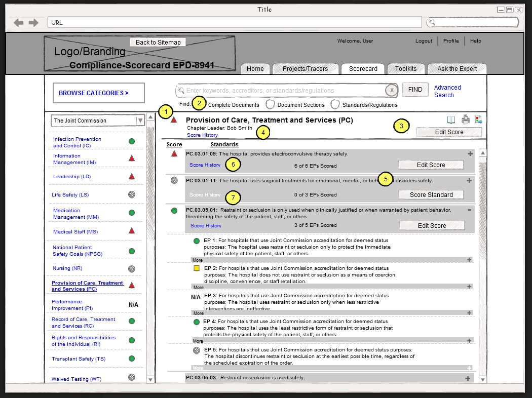Go to the Toolkits tab
Viewport: 532px width, 398px height.
coord(406,69)
